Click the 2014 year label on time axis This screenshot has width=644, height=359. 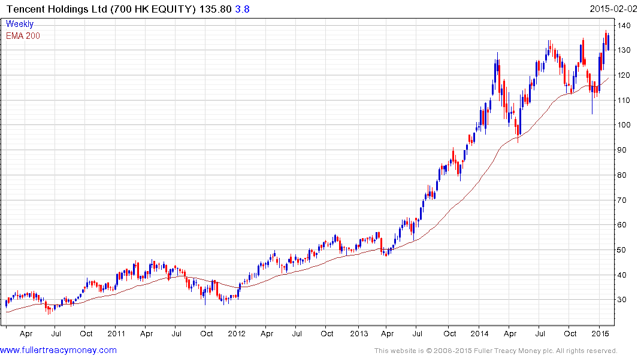(479, 333)
